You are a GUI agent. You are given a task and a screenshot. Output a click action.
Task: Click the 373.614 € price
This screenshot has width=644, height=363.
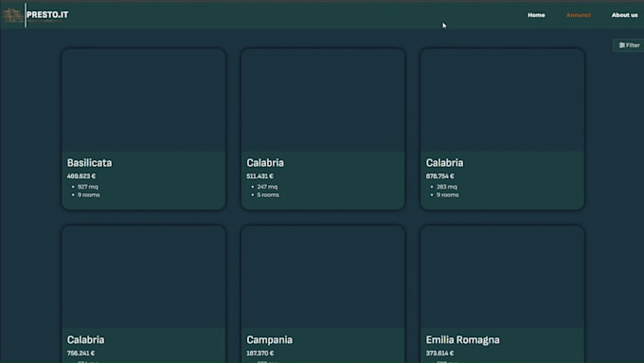point(439,354)
